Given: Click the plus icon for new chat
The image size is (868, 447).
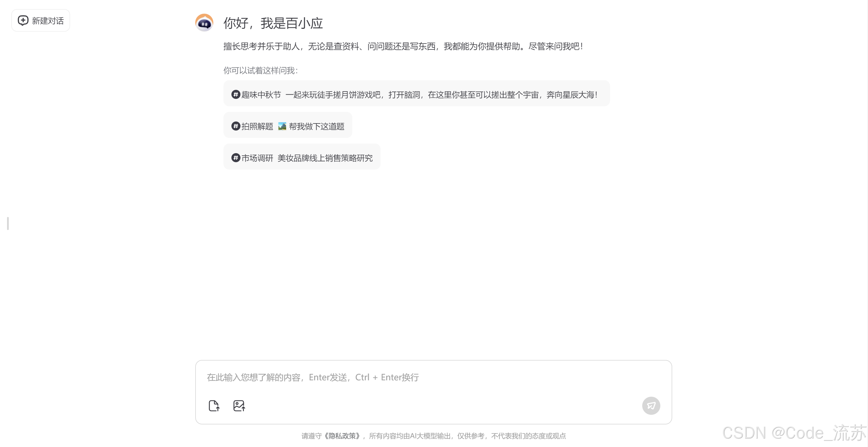Looking at the screenshot, I should (23, 21).
